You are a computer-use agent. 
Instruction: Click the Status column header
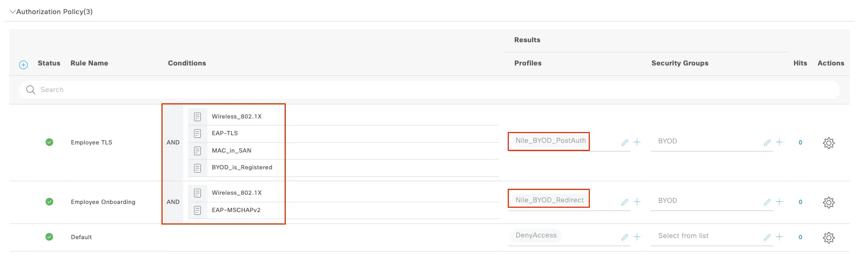[x=49, y=63]
